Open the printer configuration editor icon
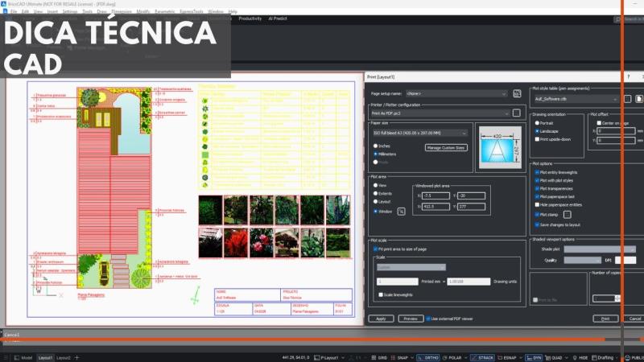The image size is (644, 362). pyautogui.click(x=516, y=113)
